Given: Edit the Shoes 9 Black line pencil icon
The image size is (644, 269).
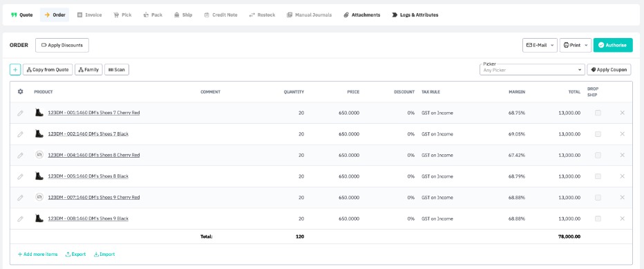Looking at the screenshot, I should click(20, 219).
